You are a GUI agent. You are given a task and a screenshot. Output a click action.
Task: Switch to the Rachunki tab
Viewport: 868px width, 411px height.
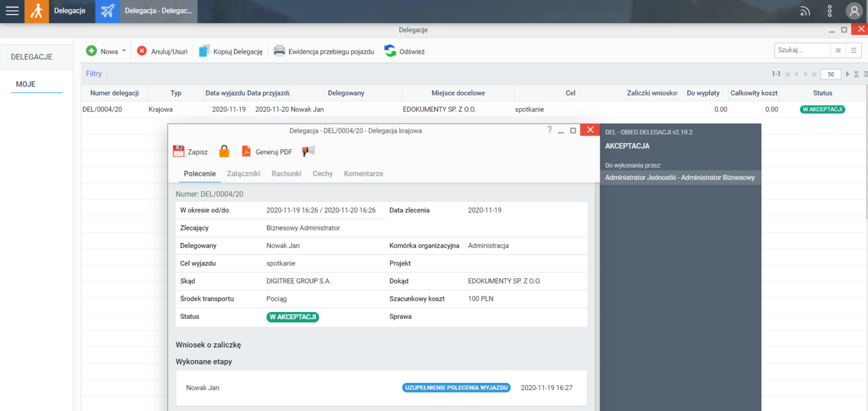tap(287, 174)
